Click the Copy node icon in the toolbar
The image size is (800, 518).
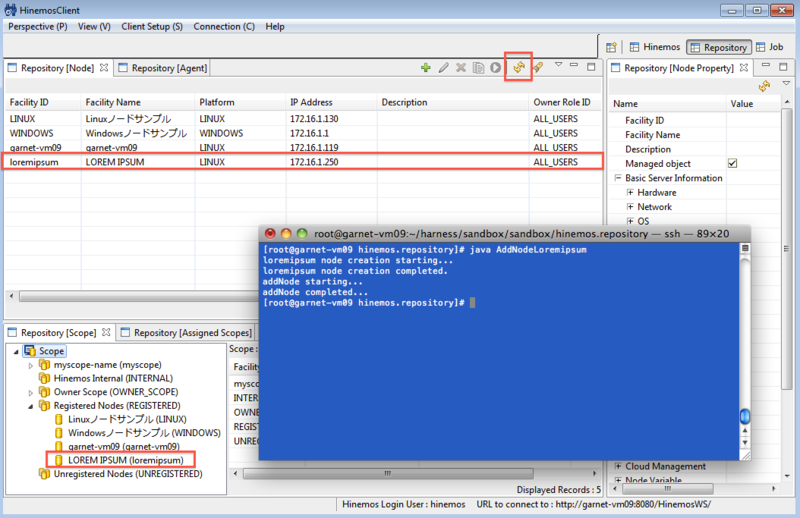[x=478, y=67]
